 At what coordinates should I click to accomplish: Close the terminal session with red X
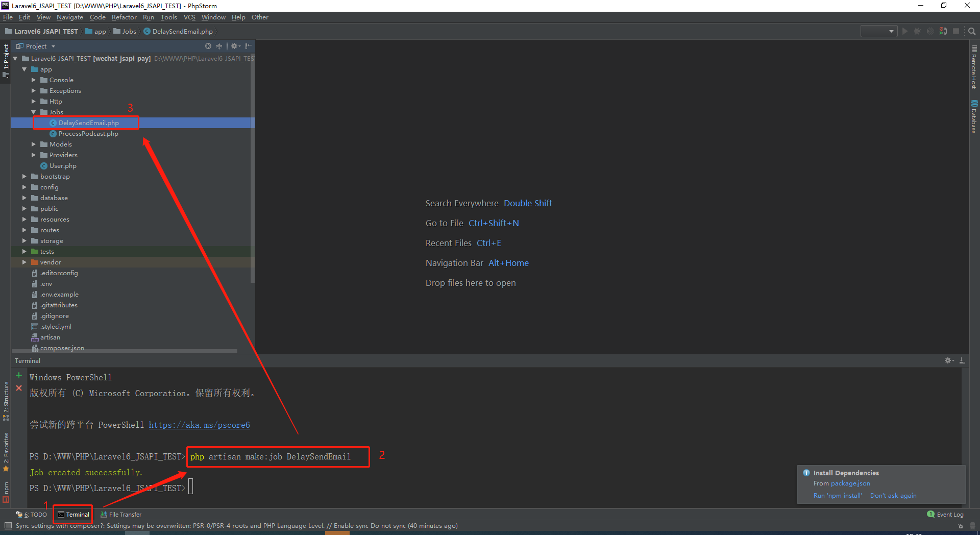click(19, 388)
